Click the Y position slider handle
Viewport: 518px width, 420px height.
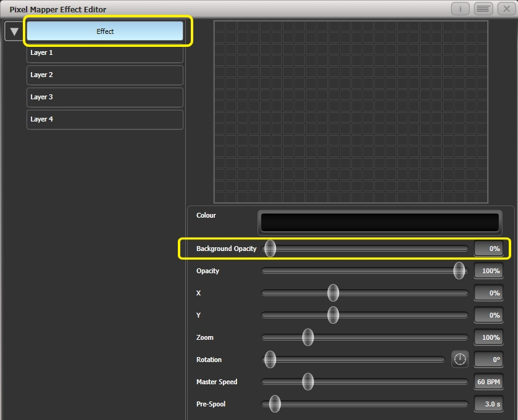click(x=333, y=315)
